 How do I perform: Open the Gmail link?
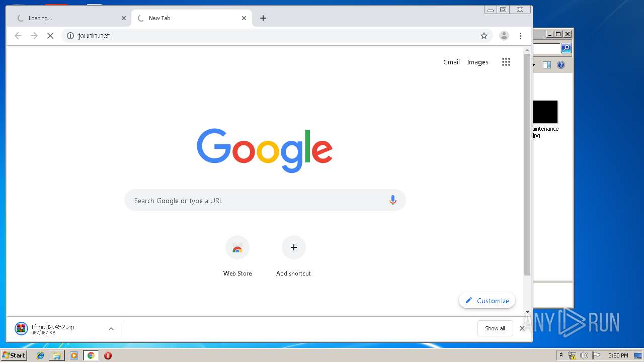click(x=451, y=62)
